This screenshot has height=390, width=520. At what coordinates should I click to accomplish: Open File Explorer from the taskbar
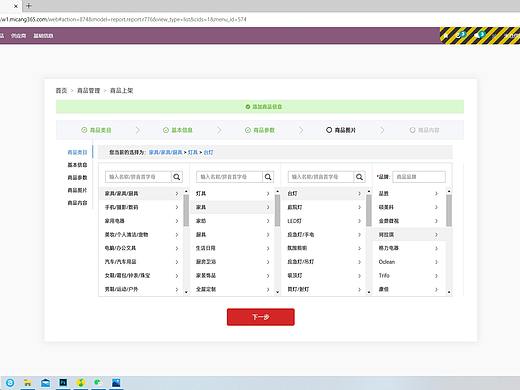click(x=28, y=383)
